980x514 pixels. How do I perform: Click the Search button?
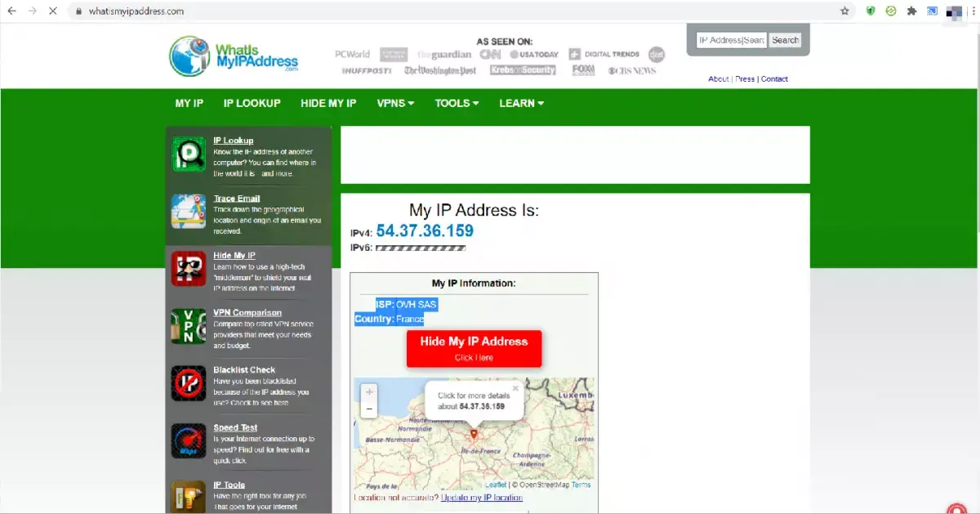(x=786, y=40)
